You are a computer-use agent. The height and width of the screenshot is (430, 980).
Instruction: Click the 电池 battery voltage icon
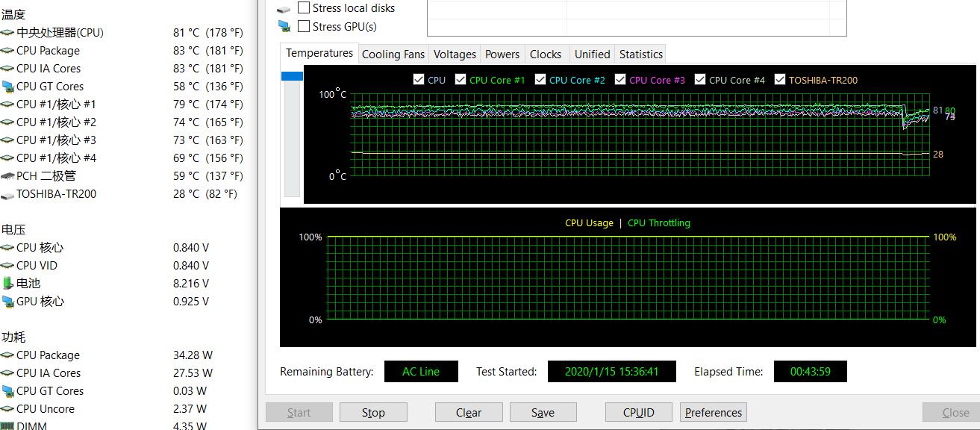(x=7, y=284)
